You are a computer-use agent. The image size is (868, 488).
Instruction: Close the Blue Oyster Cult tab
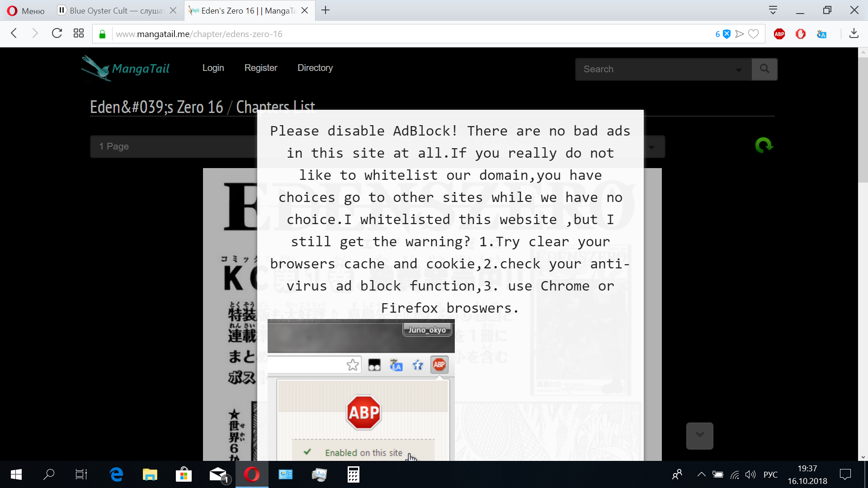click(173, 10)
